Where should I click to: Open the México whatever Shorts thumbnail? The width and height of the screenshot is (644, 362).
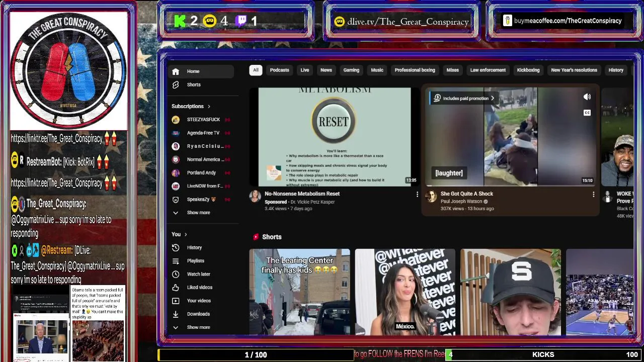tap(405, 292)
